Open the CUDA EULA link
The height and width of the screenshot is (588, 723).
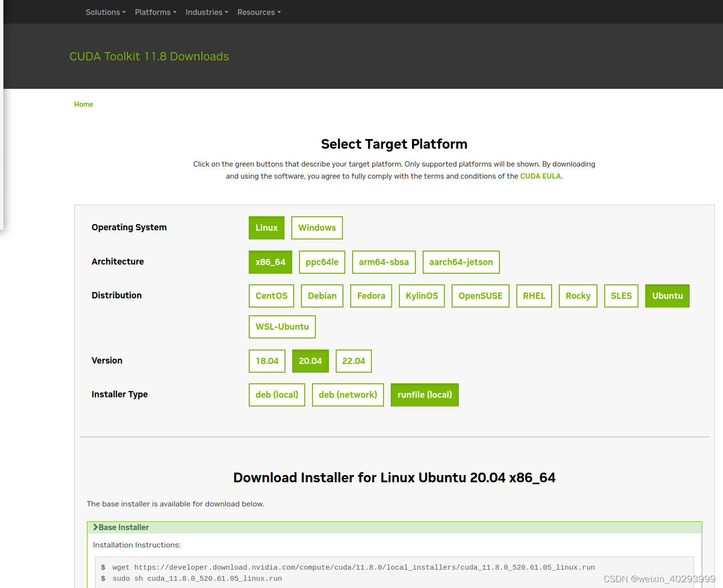pos(540,176)
